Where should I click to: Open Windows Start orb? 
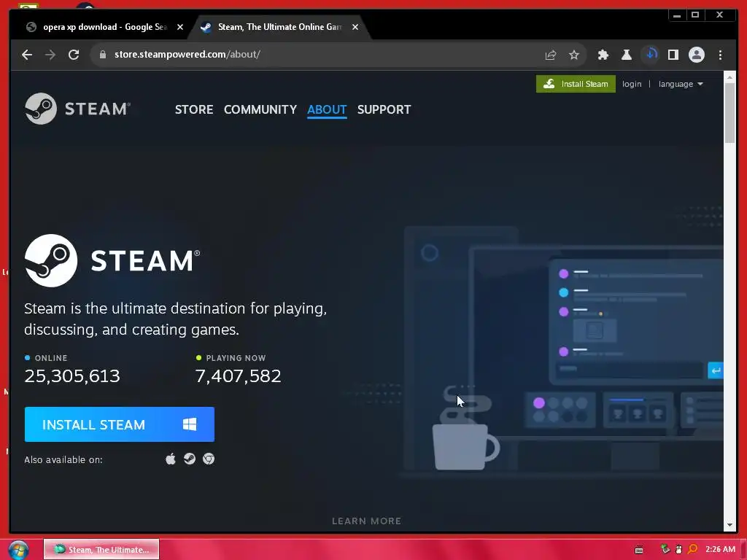coord(18,550)
